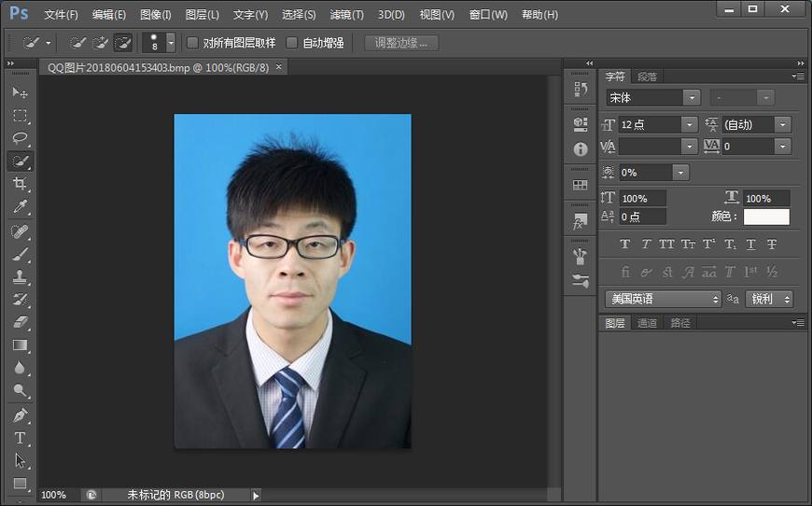Click the 调整边缘 button
The height and width of the screenshot is (506, 812).
pos(400,43)
